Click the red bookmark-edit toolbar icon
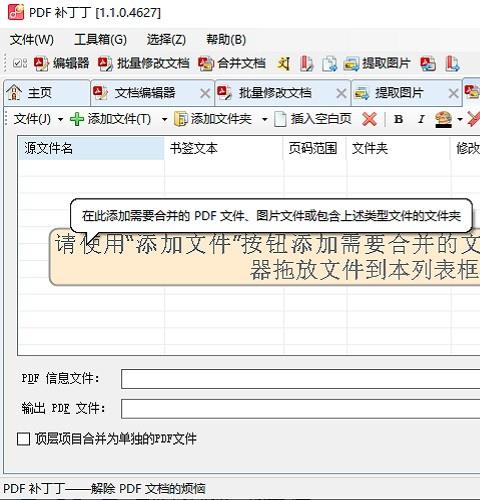 tap(306, 63)
